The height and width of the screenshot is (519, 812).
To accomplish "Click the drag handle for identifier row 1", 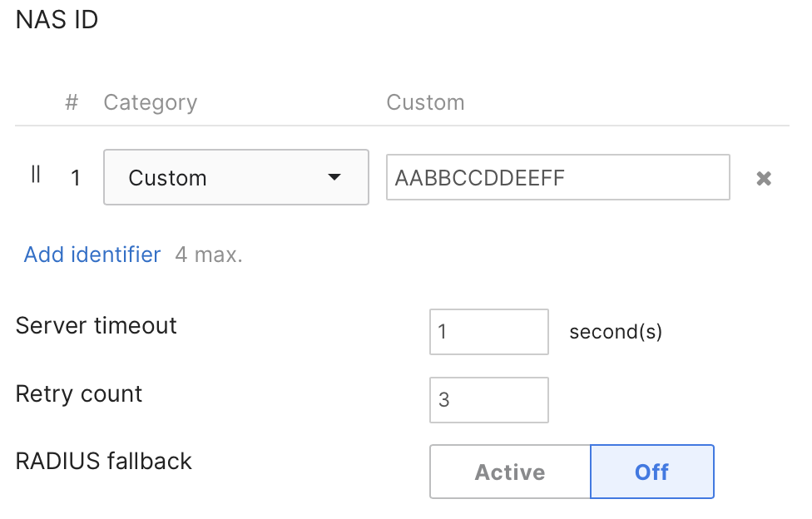I will click(36, 175).
